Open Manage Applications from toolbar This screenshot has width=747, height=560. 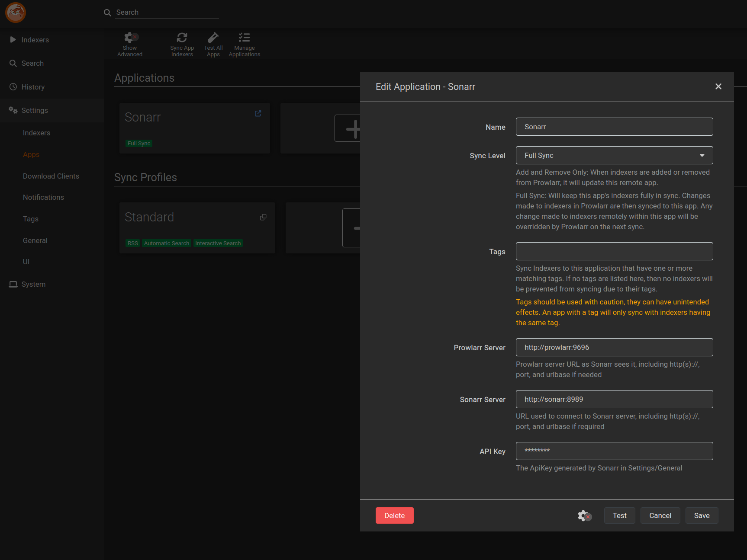tap(245, 44)
